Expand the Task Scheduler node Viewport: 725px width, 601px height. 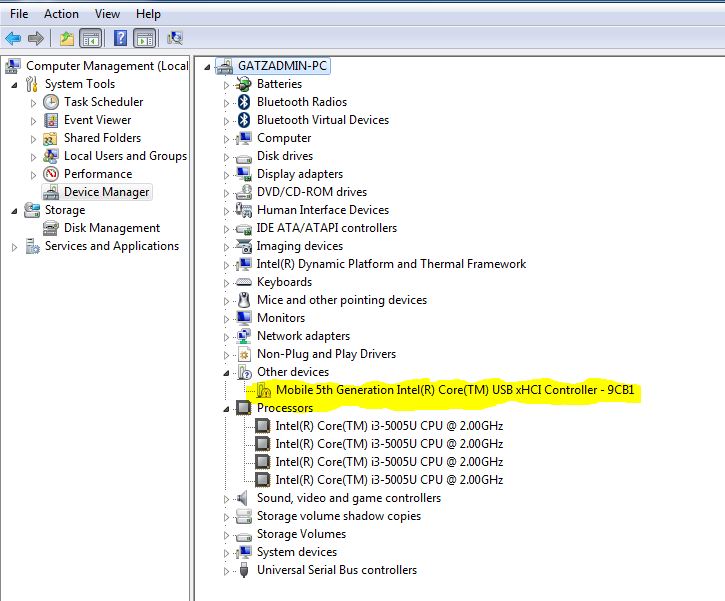click(33, 104)
